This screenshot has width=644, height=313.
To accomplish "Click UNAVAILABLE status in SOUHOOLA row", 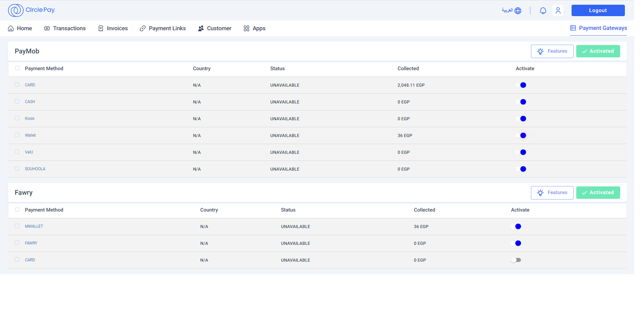I will (x=285, y=169).
